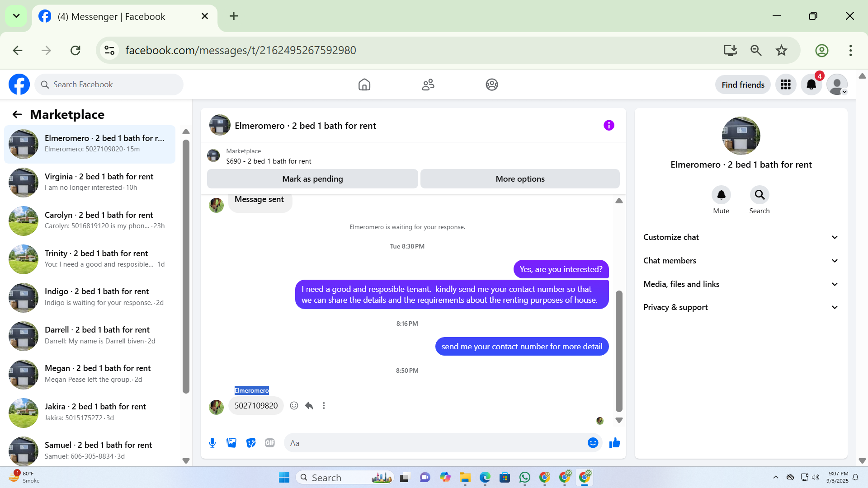Open emoji picker in message box

593,443
